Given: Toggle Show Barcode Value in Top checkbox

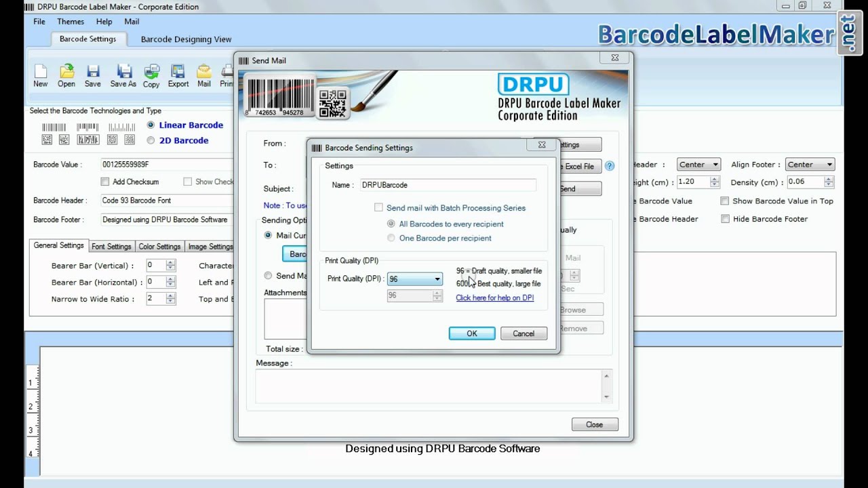Looking at the screenshot, I should pos(725,201).
